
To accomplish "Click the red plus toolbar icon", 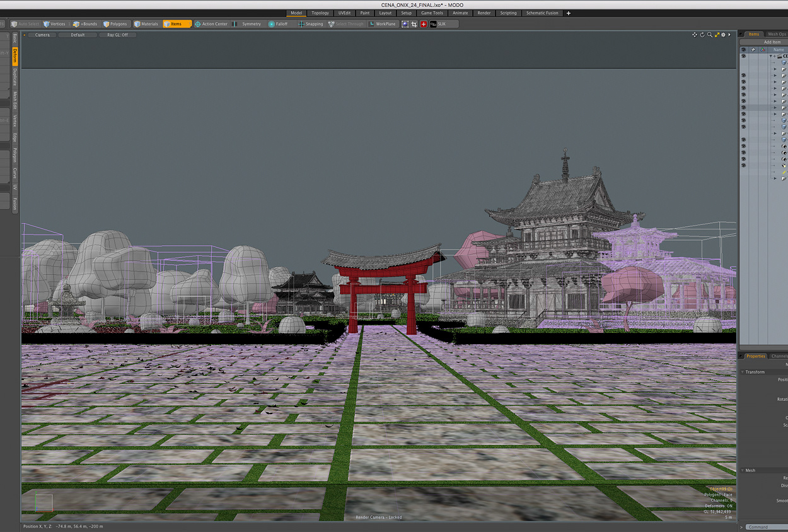I will 424,24.
